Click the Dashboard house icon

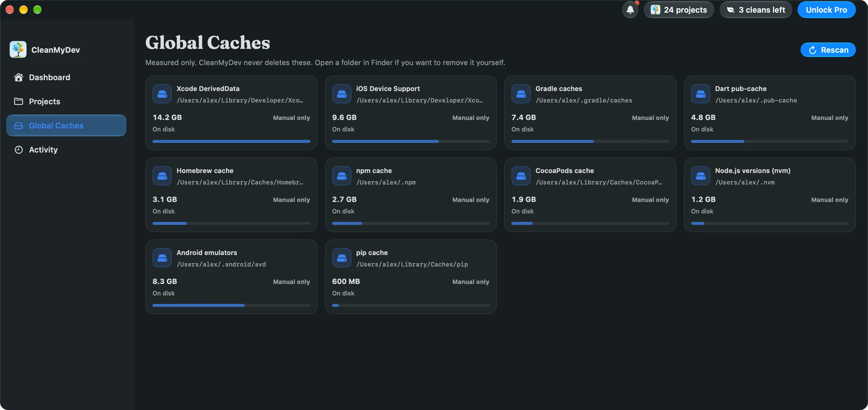tap(18, 77)
